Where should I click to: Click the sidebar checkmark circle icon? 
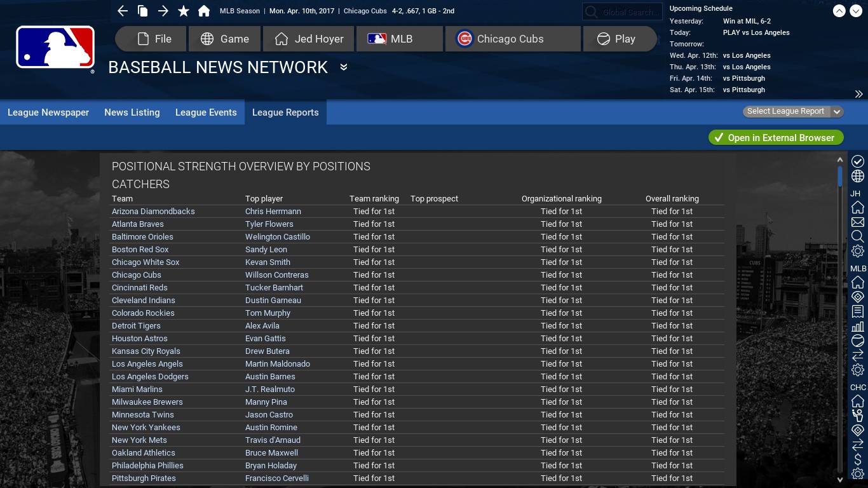858,161
